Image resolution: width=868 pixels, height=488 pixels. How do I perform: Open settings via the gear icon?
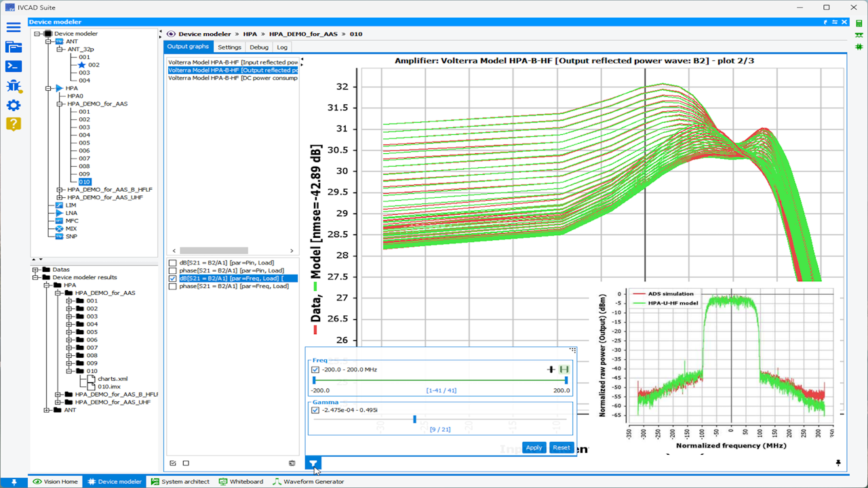14,105
